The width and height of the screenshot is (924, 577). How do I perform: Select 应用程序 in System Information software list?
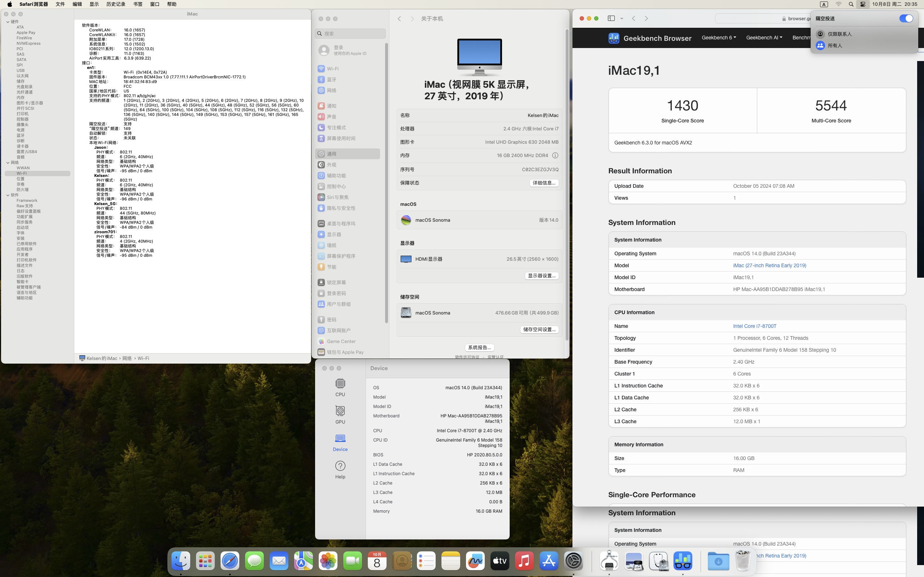(25, 249)
